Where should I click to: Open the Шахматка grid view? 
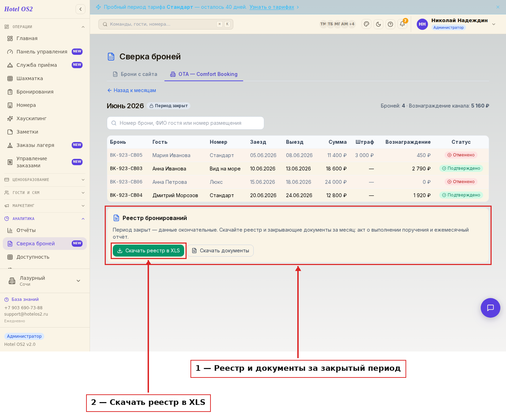pyautogui.click(x=45, y=78)
